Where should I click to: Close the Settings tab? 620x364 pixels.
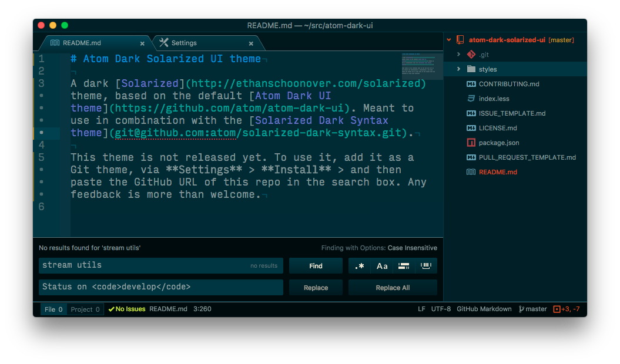251,43
